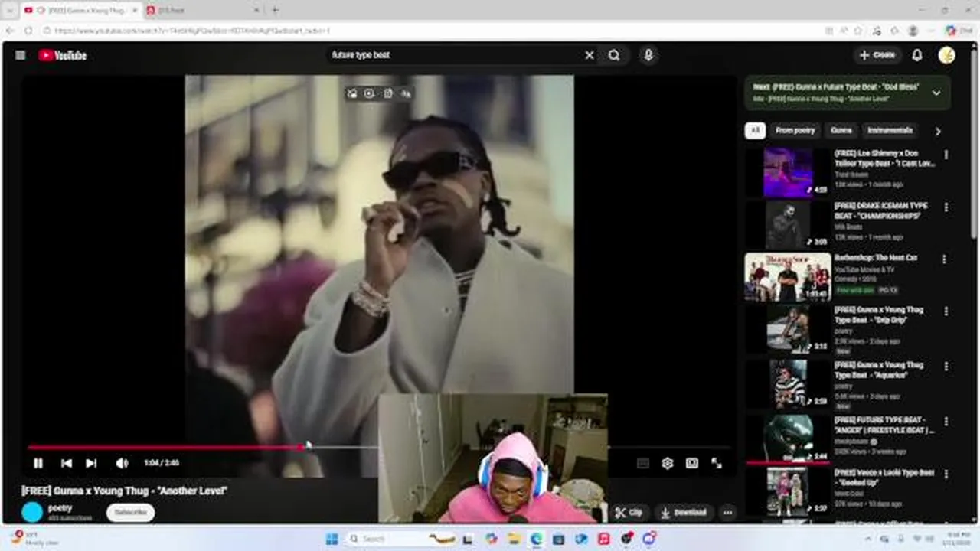Image resolution: width=980 pixels, height=551 pixels.
Task: Open Aquarius type beat thumbnail
Action: point(788,383)
